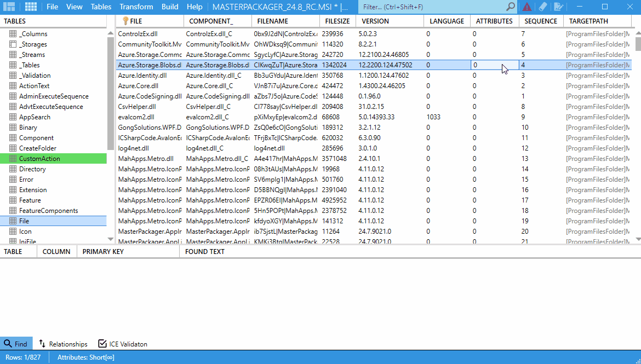Click scroll down arrow of file grid
The height and width of the screenshot is (364, 641).
coord(638,239)
